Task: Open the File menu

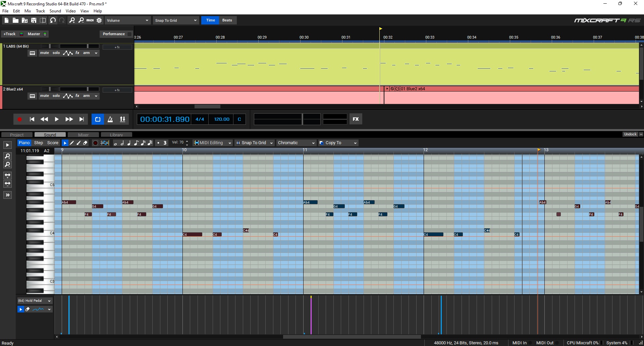Action: [6, 11]
